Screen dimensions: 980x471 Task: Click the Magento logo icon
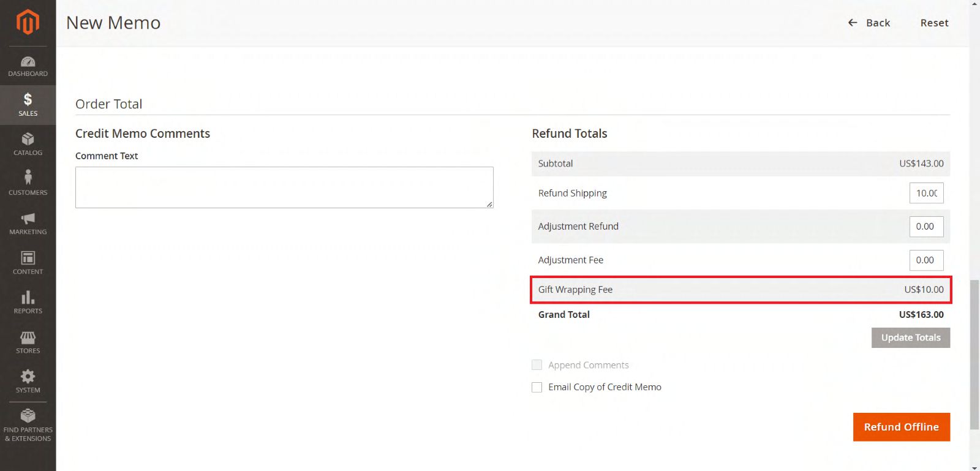[x=28, y=23]
